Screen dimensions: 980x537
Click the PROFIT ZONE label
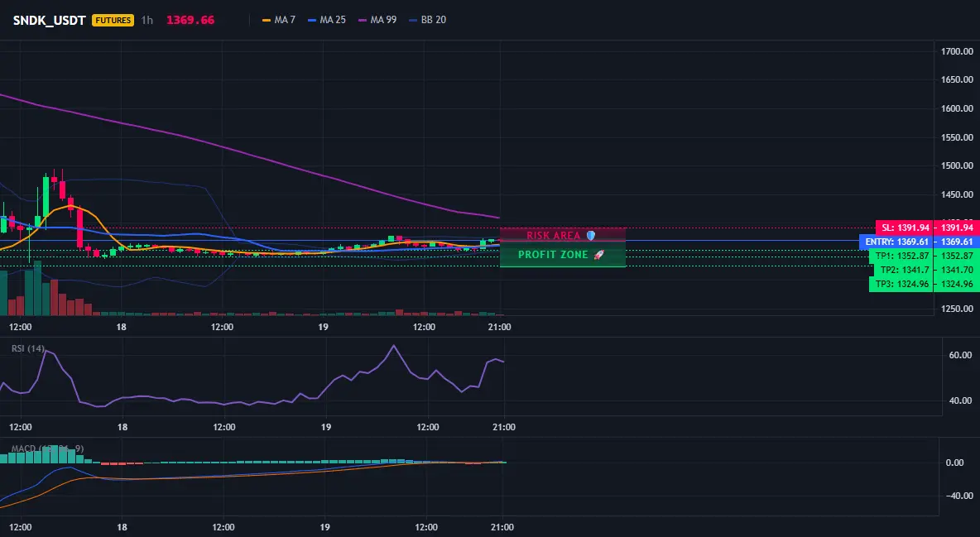point(553,255)
